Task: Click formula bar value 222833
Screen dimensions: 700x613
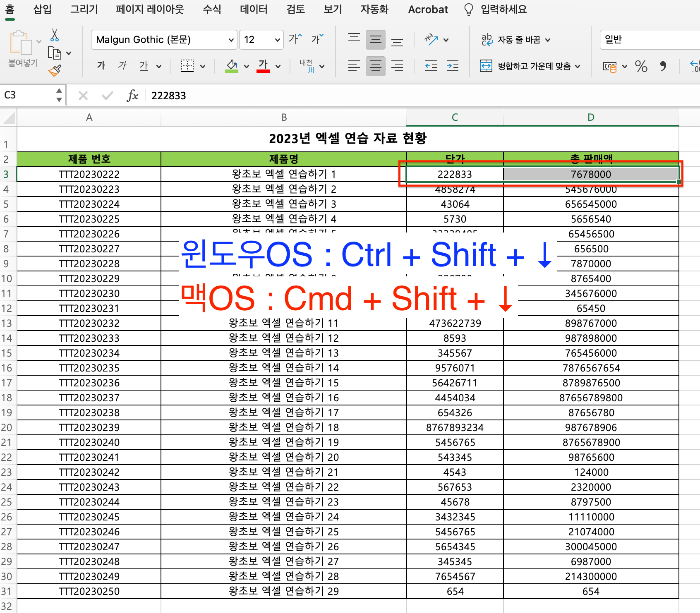Action: point(168,96)
